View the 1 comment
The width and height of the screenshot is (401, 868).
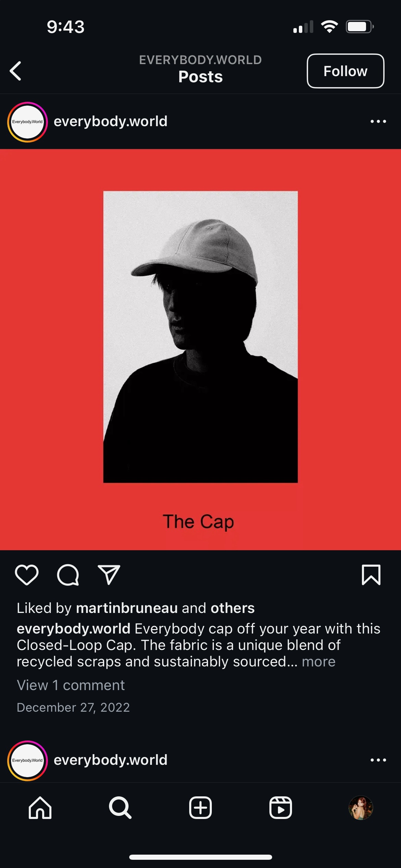[71, 685]
